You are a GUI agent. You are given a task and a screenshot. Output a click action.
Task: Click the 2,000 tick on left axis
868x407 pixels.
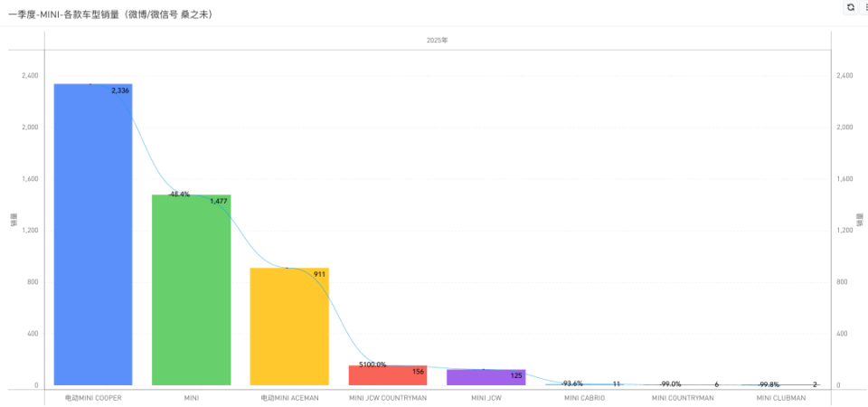[30, 128]
